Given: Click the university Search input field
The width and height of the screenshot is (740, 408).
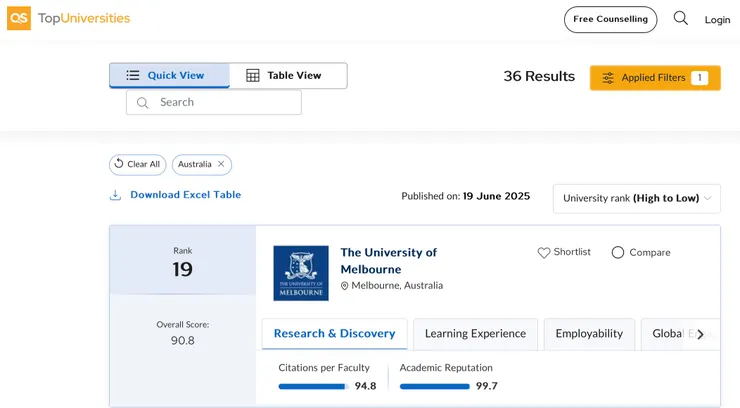Looking at the screenshot, I should [x=222, y=102].
